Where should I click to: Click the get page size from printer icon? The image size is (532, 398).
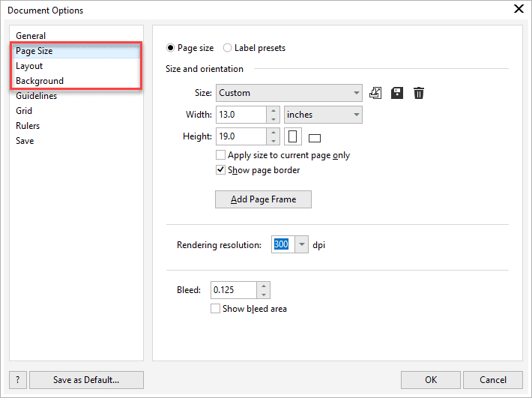375,93
